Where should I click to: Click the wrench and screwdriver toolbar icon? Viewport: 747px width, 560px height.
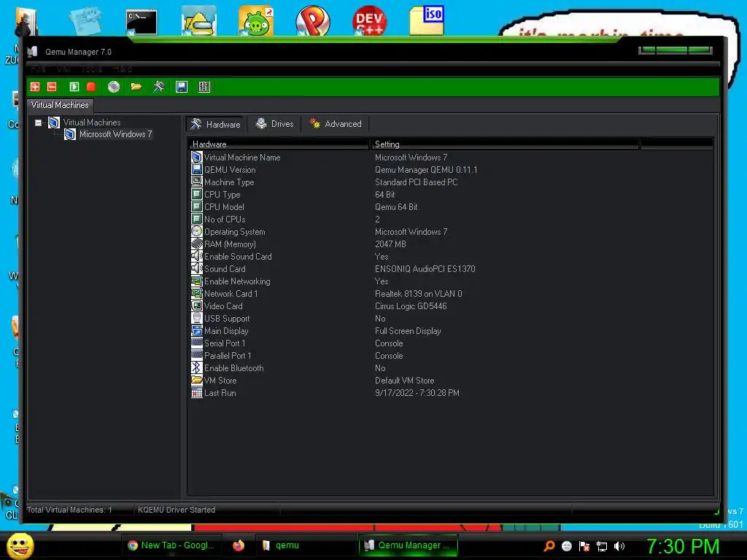coord(158,87)
